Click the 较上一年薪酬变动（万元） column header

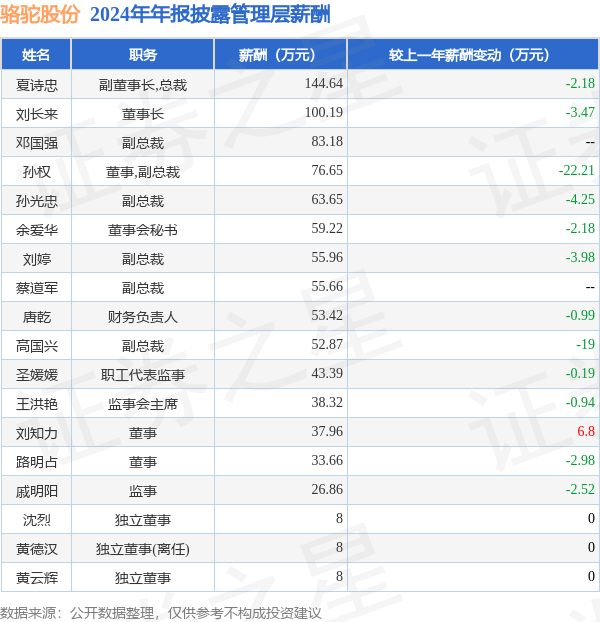[473, 55]
